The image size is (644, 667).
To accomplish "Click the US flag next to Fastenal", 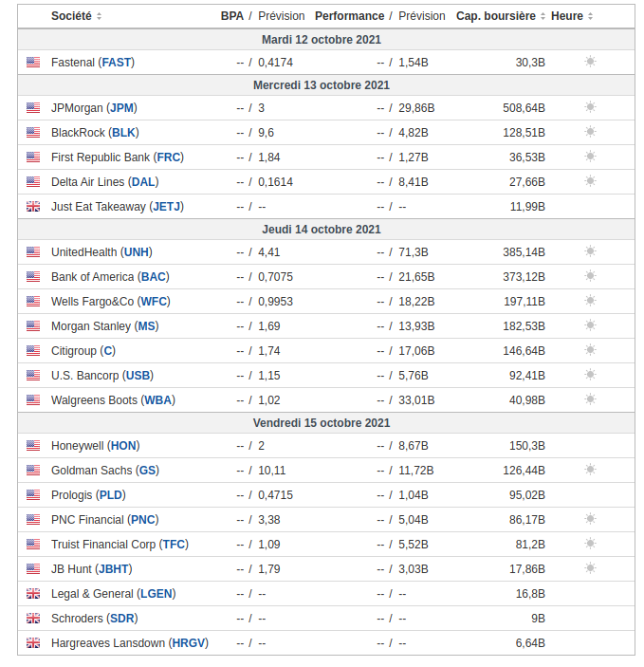I will 33,63.
